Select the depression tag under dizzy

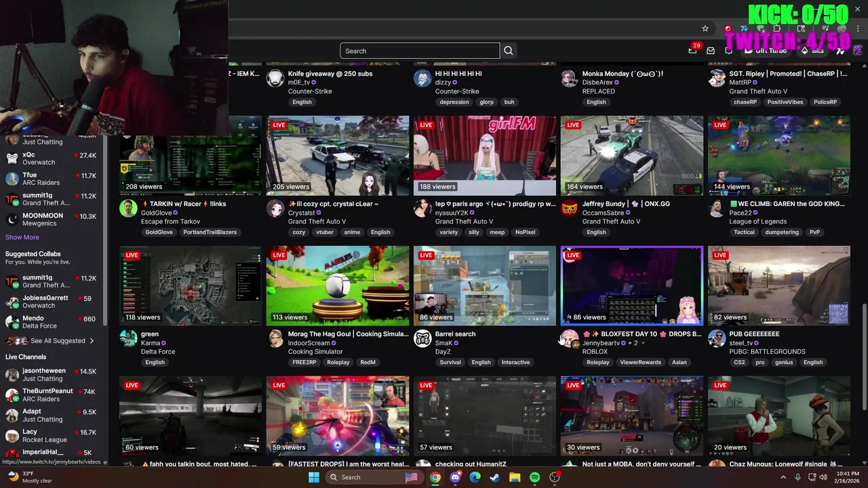[x=454, y=102]
